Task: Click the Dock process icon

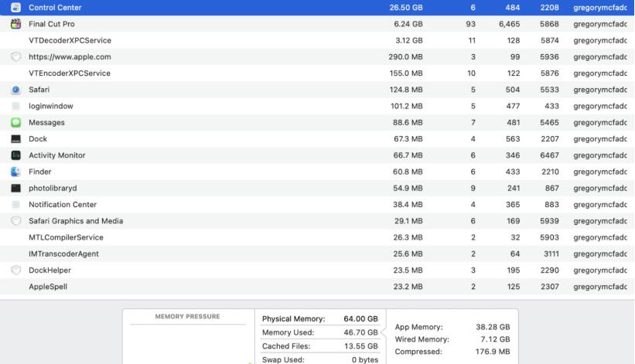Action: click(x=15, y=139)
